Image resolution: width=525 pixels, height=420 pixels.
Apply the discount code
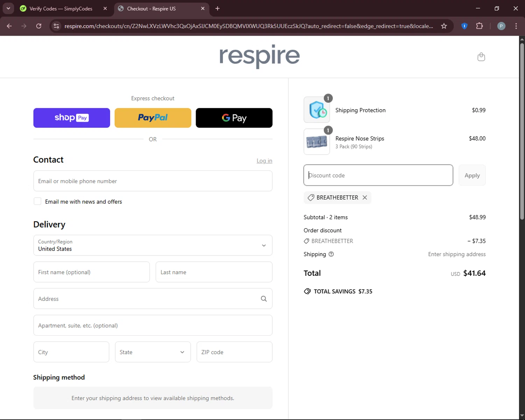472,175
